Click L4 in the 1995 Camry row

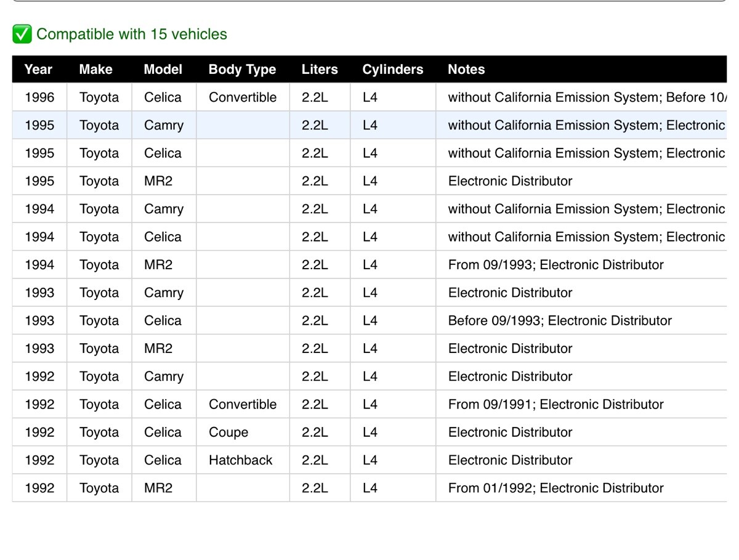pyautogui.click(x=370, y=125)
